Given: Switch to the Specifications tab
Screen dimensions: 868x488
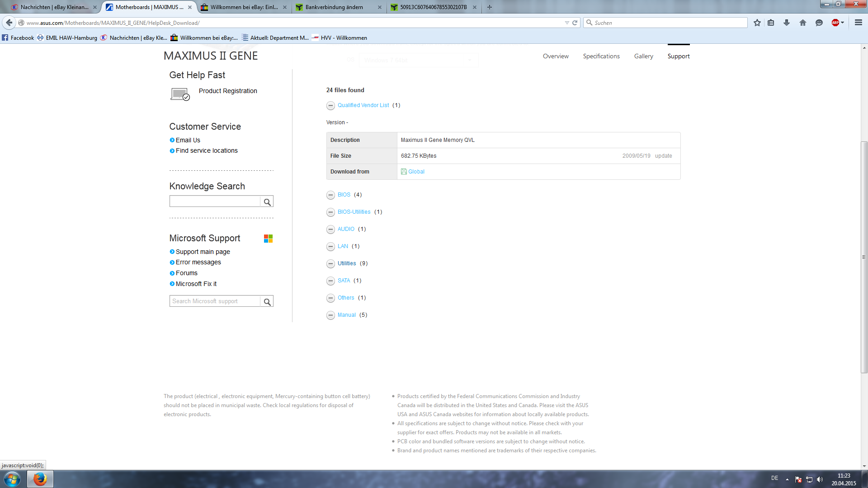Looking at the screenshot, I should click(x=601, y=56).
